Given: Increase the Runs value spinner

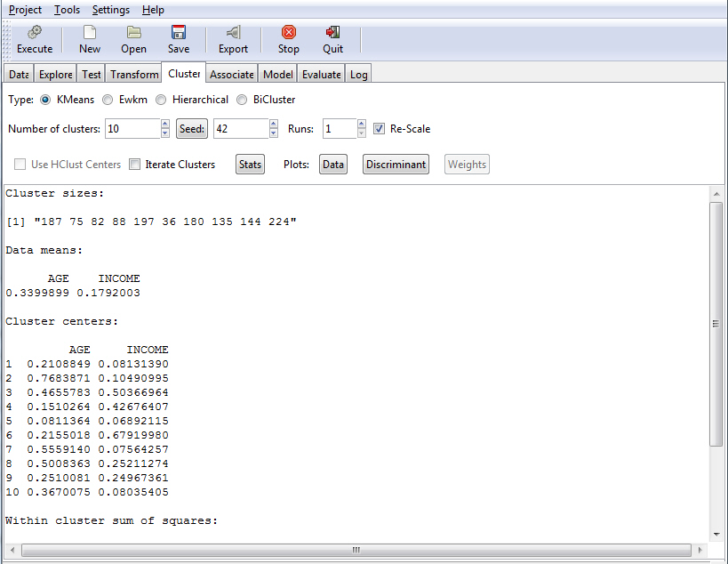Looking at the screenshot, I should (x=362, y=124).
